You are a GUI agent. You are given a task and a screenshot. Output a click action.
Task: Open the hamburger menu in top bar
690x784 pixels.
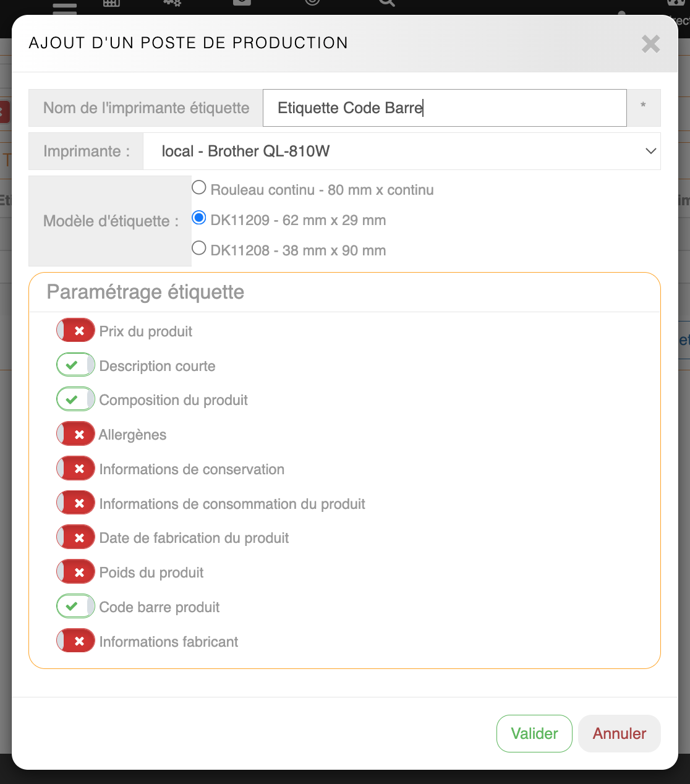coord(65,7)
